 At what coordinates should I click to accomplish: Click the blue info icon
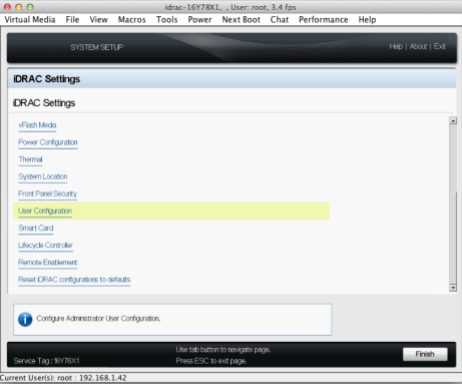[x=25, y=319]
